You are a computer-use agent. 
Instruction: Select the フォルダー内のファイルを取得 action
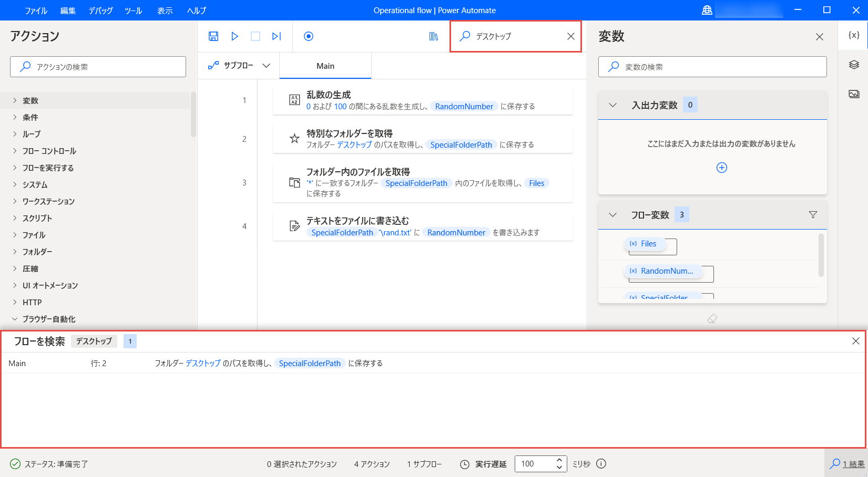[423, 182]
